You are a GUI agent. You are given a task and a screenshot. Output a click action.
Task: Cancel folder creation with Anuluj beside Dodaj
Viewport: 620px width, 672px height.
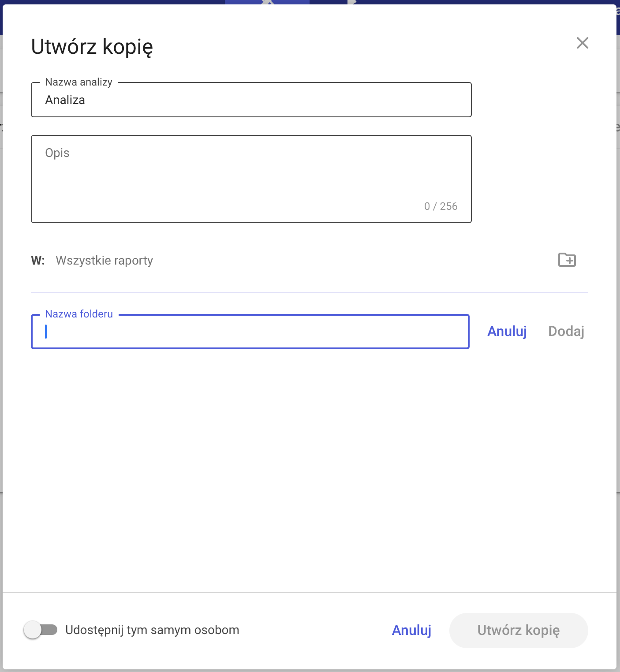click(x=507, y=331)
